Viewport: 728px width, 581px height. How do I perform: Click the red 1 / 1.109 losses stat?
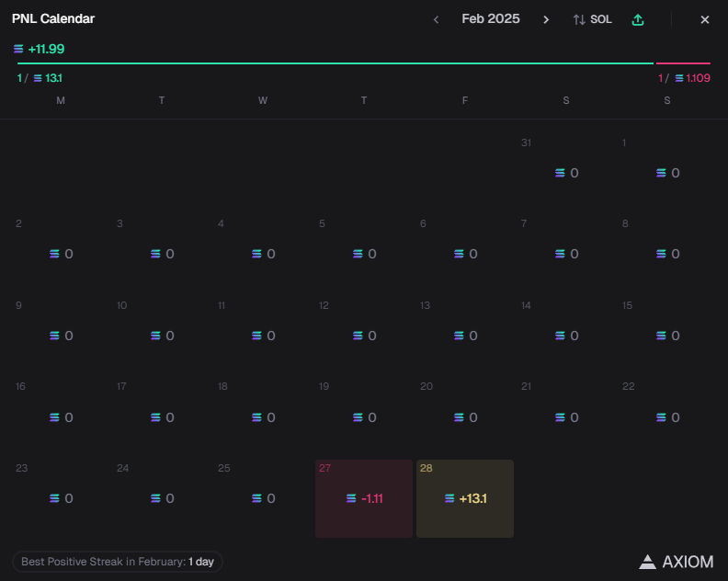click(x=684, y=78)
